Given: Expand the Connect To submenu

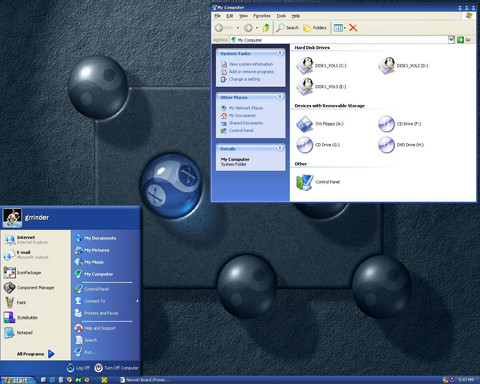Looking at the screenshot, I should [x=106, y=301].
